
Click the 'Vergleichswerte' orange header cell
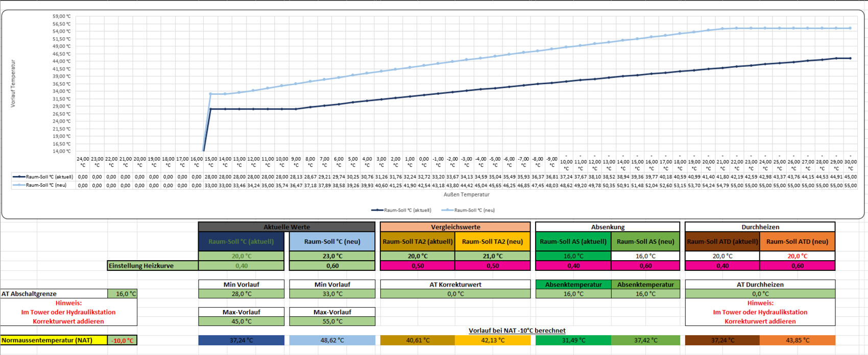455,227
